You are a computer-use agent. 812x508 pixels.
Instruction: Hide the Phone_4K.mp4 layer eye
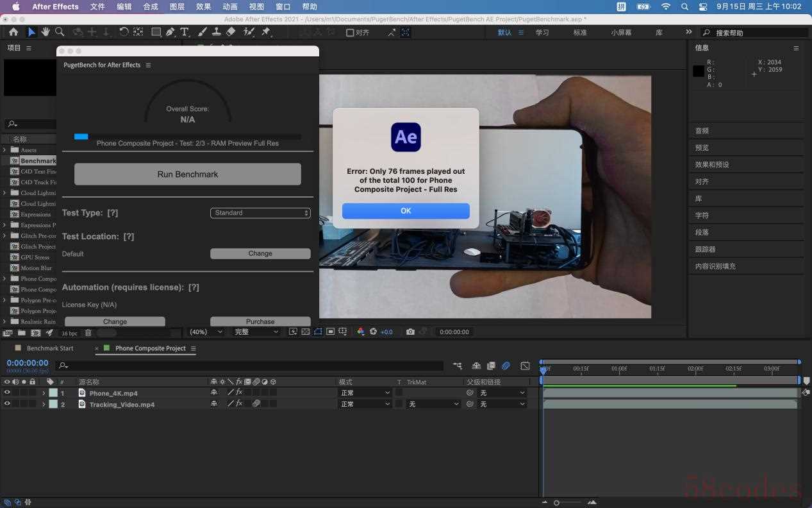click(7, 393)
